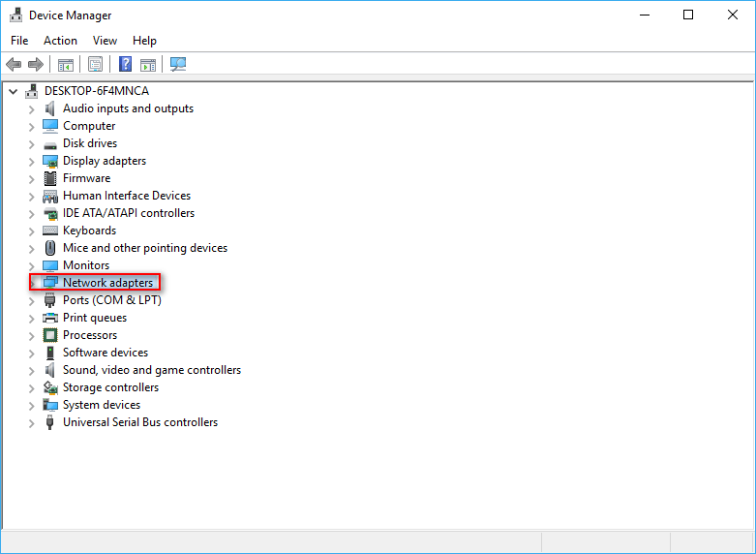This screenshot has width=756, height=554.
Task: Click the Ports (COM & LPT) icon
Action: click(x=49, y=300)
